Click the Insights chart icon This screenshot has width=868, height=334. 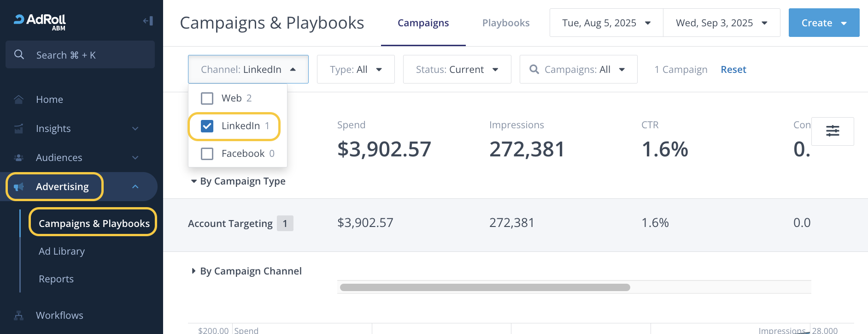tap(19, 128)
